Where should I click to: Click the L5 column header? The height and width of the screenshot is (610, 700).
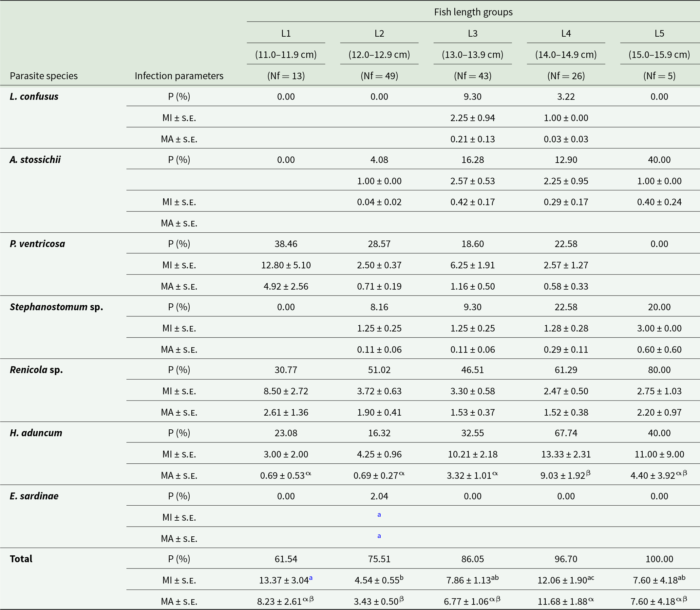tap(659, 33)
